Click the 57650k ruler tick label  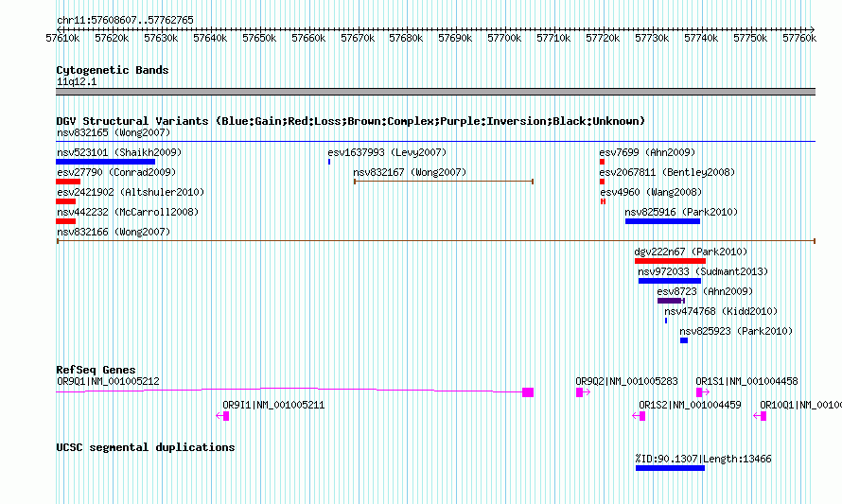pyautogui.click(x=259, y=38)
